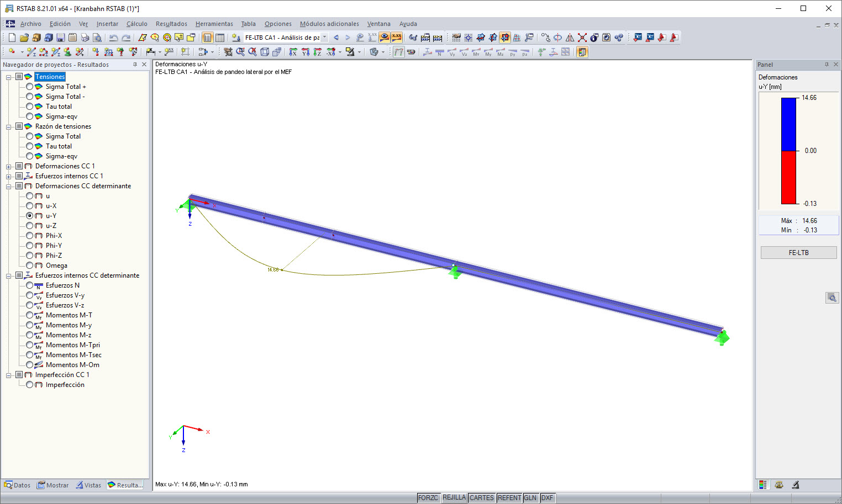Viewport: 842px width, 504px height.
Task: Collapse the Razón de tensiones node
Action: point(9,127)
